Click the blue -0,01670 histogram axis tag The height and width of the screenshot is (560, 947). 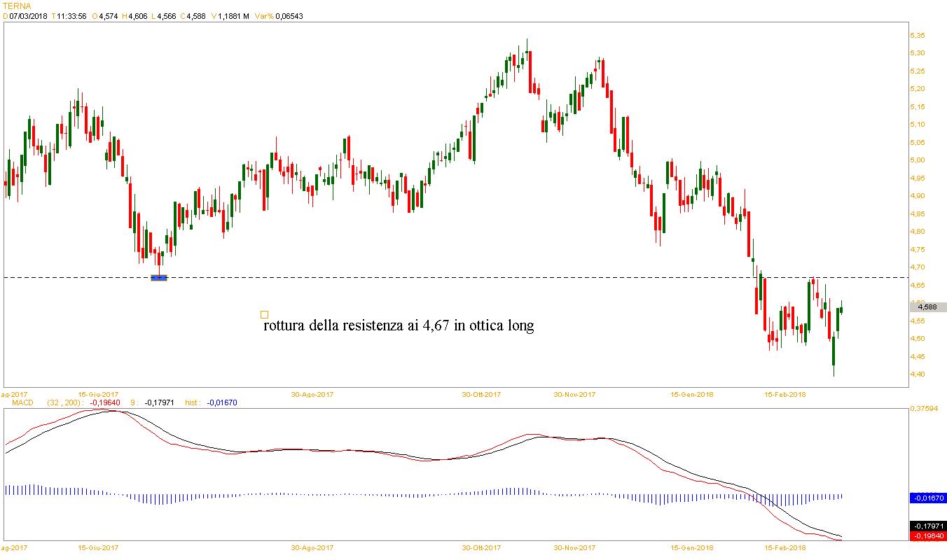[927, 498]
